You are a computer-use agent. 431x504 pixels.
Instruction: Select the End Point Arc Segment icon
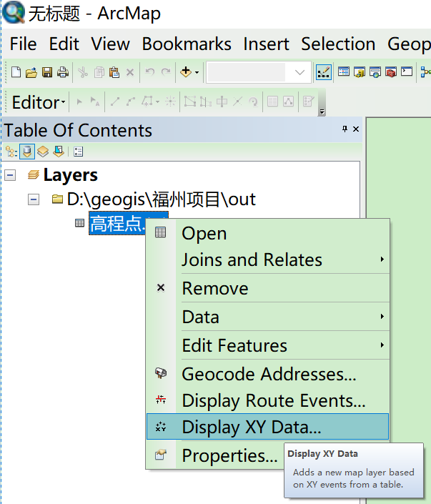coord(131,102)
